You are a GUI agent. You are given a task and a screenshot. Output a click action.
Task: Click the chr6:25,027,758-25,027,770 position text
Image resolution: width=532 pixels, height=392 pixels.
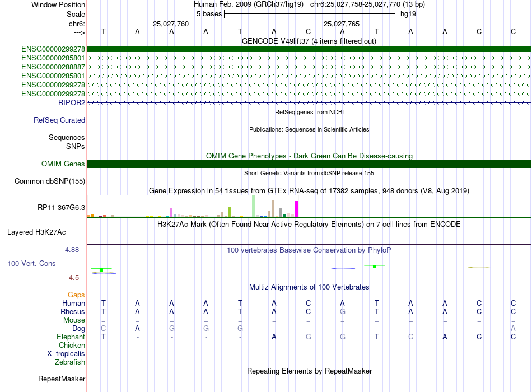pos(355,4)
